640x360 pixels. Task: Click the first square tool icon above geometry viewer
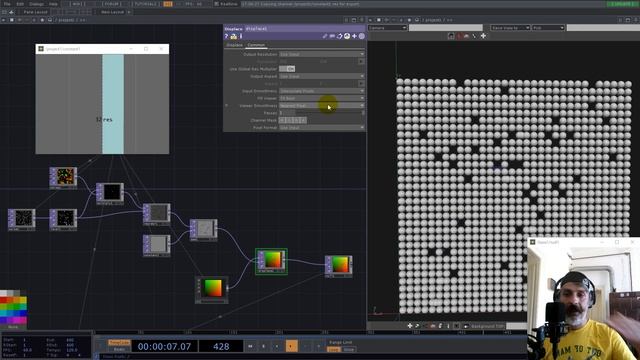[451, 36]
